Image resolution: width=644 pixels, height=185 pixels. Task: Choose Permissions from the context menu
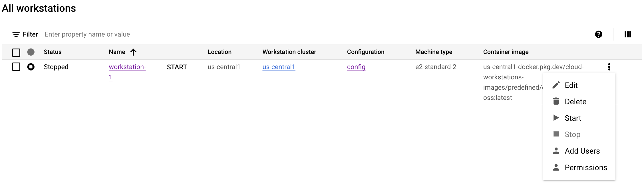click(x=586, y=167)
